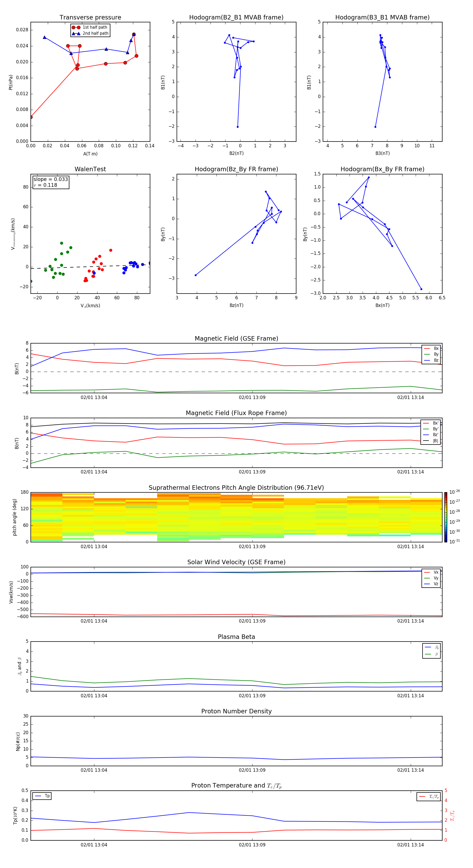Click the 'Transverse pressure' plot title

click(90, 17)
